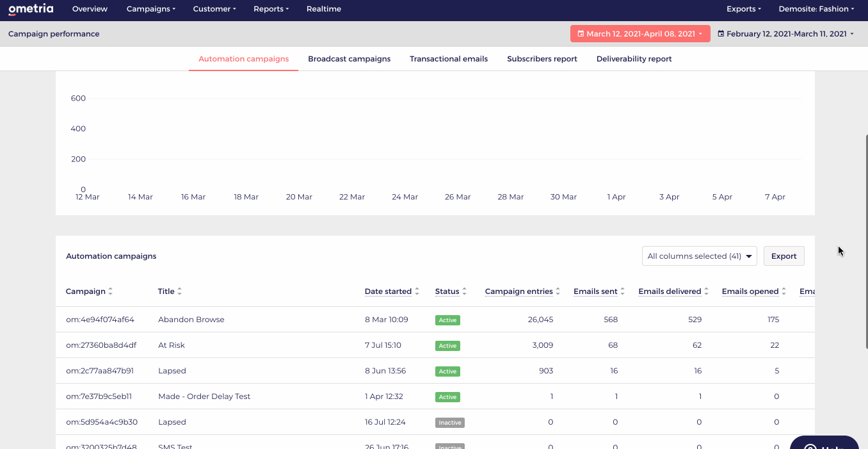Go to the Realtime page
868x449 pixels.
[324, 9]
